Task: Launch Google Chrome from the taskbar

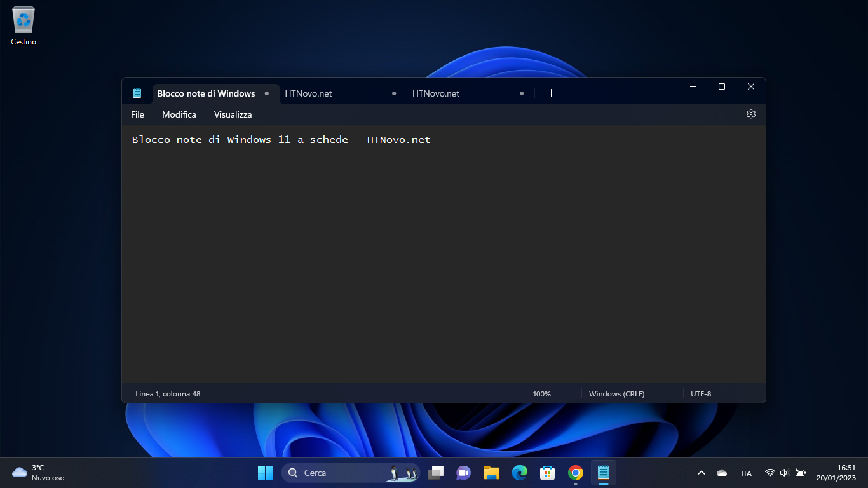Action: point(576,473)
